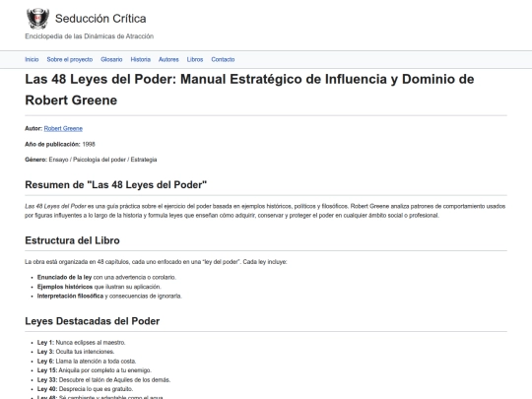The width and height of the screenshot is (532, 399).
Task: Click Ley 40: Desprecia lo que es gratuito
Action: pos(85,389)
